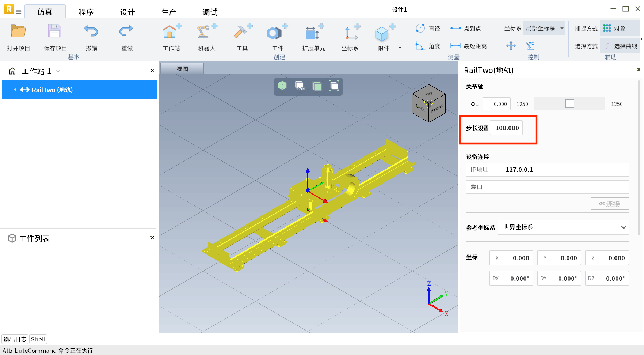Viewport: 644px width, 355px height.
Task: Switch to the 程序 ribbon tab
Action: pos(86,12)
